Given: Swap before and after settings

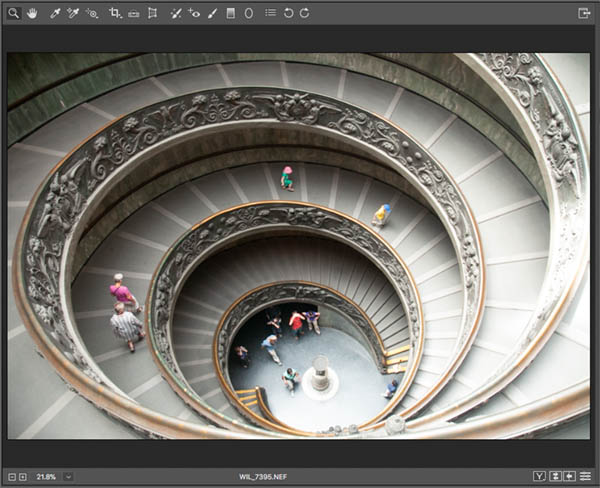Looking at the screenshot, I should (555, 476).
